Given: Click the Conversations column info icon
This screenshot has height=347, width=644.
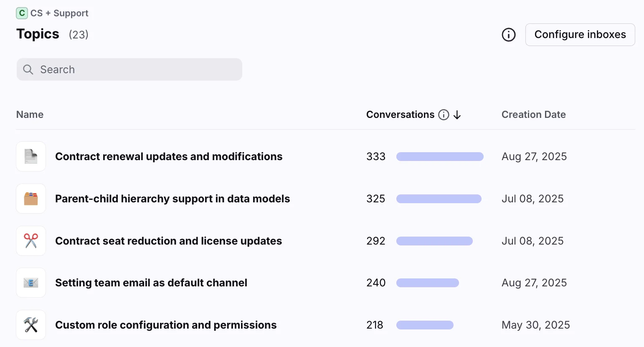Looking at the screenshot, I should click(x=444, y=115).
